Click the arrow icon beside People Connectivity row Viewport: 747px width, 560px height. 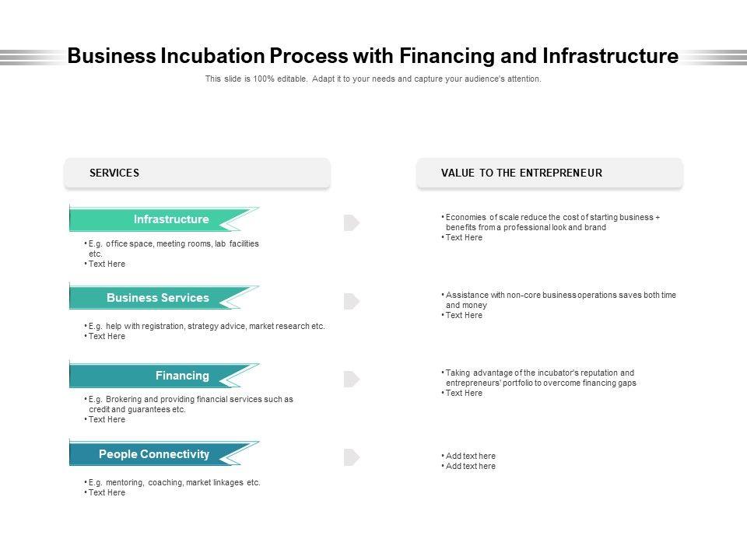click(352, 457)
